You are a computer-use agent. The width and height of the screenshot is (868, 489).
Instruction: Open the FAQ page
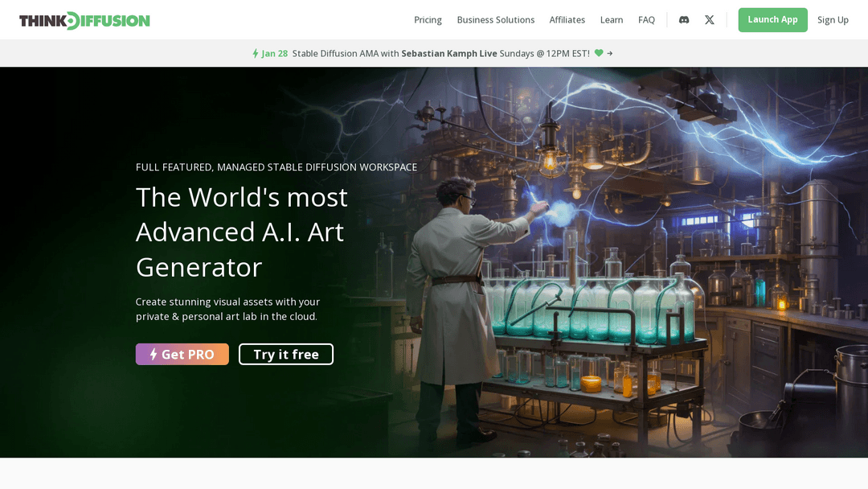(646, 20)
